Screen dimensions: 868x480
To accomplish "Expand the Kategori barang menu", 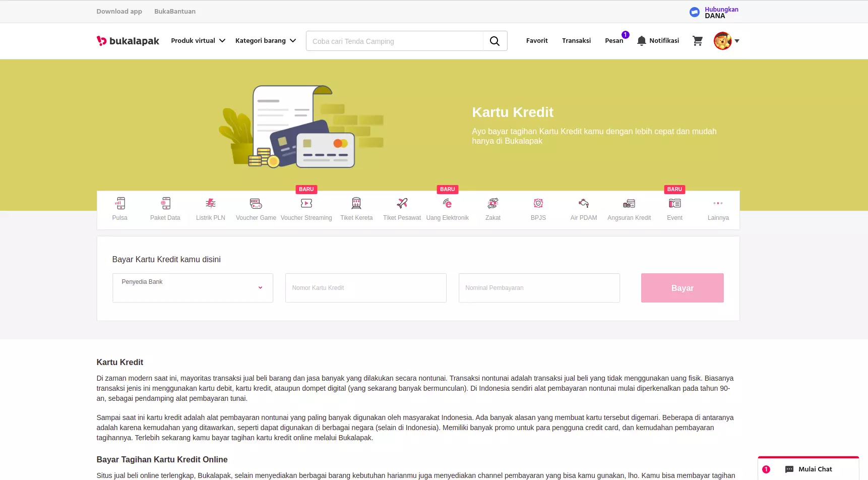I will (266, 41).
